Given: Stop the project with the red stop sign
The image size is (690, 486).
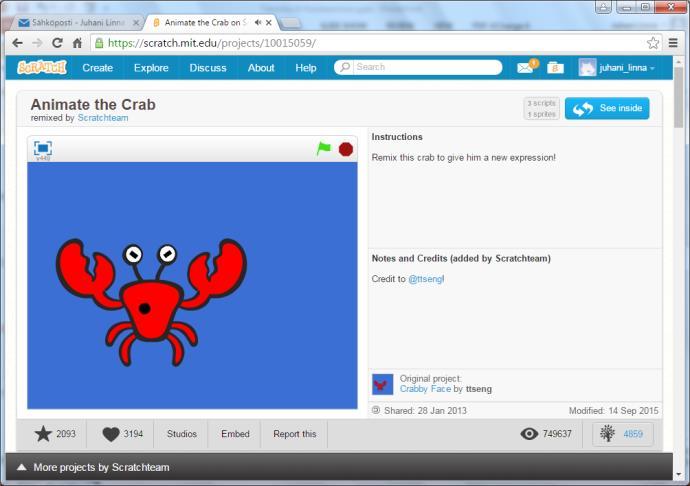Looking at the screenshot, I should point(346,149).
